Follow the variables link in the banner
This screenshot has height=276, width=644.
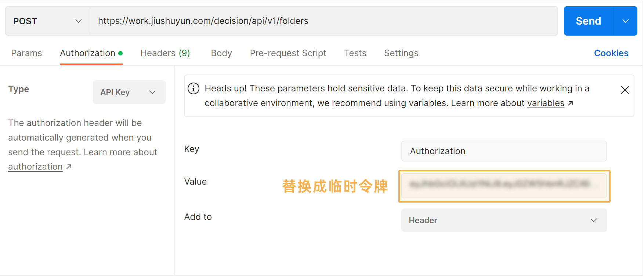pyautogui.click(x=546, y=103)
